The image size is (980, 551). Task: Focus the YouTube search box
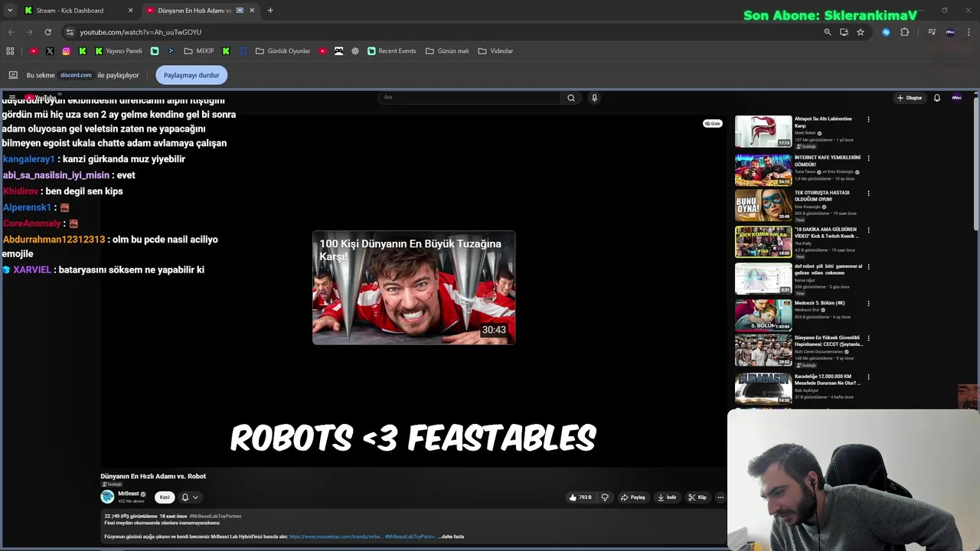(470, 97)
